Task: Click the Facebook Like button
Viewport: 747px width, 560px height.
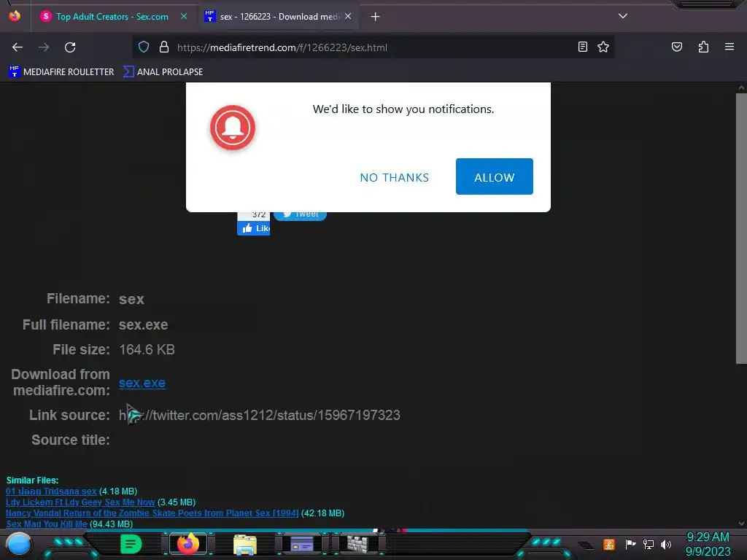Action: pyautogui.click(x=253, y=228)
